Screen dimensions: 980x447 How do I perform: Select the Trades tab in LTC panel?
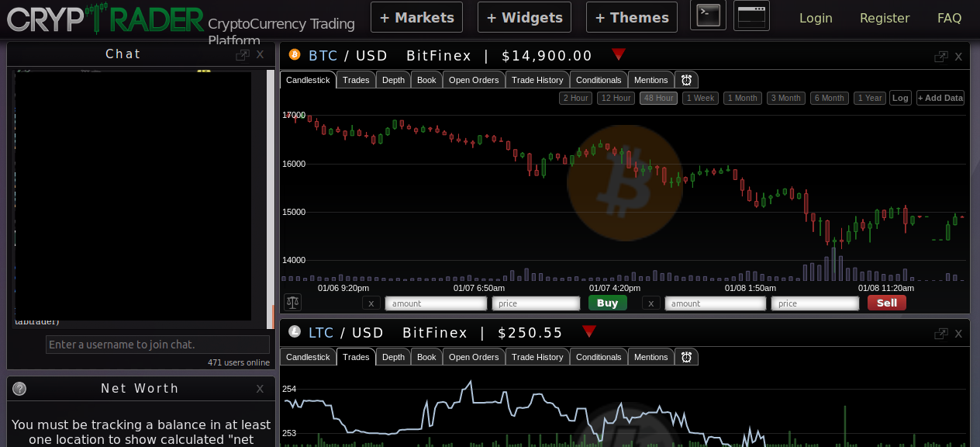click(x=356, y=357)
